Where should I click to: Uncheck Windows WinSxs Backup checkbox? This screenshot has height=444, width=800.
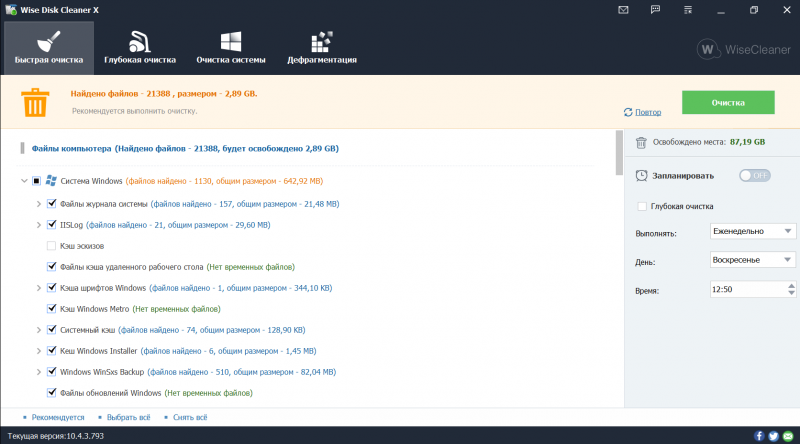pyautogui.click(x=51, y=372)
